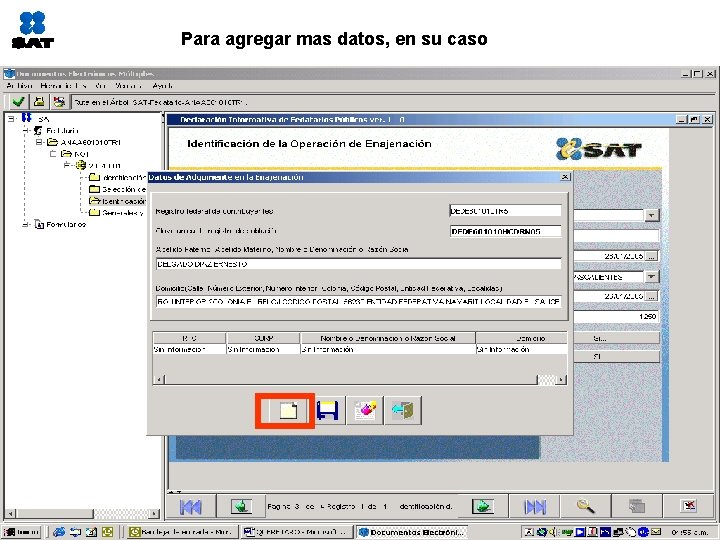The image size is (720, 540).
Task: Click the envelope icon in system tray
Action: coord(655,532)
